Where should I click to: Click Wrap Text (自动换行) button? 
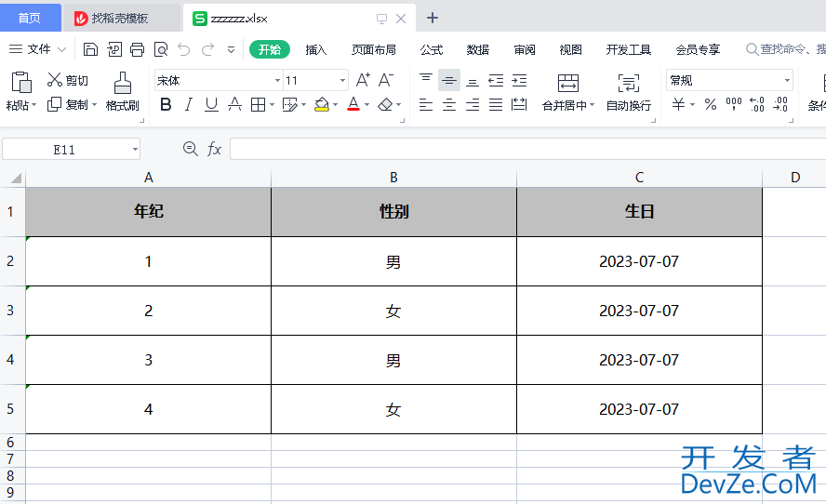(x=629, y=92)
